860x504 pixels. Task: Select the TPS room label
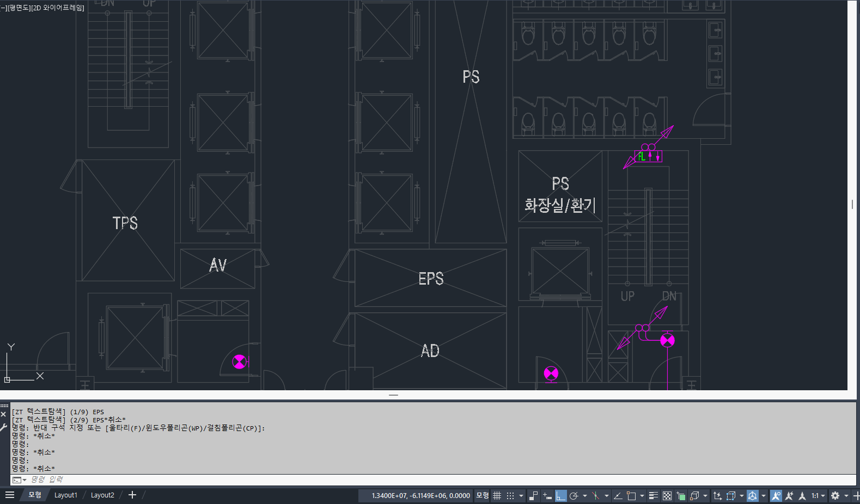coord(125,223)
